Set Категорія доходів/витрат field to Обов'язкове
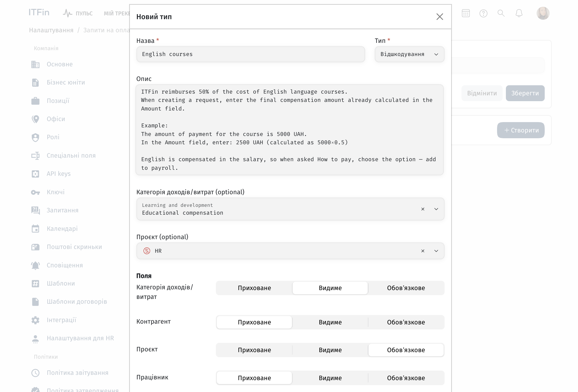The width and height of the screenshot is (578, 392). (x=406, y=288)
